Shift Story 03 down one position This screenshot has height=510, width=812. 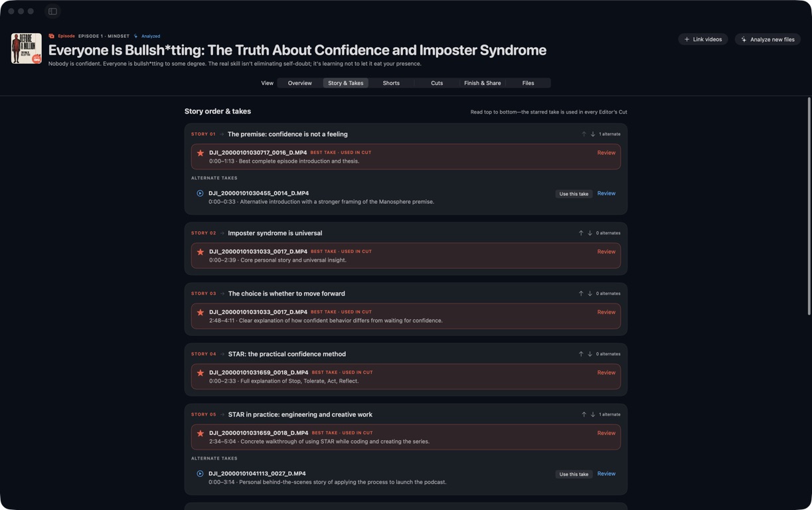[x=590, y=294]
